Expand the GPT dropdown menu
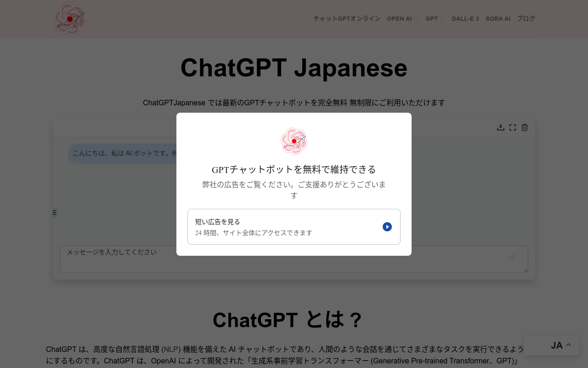 [x=435, y=19]
